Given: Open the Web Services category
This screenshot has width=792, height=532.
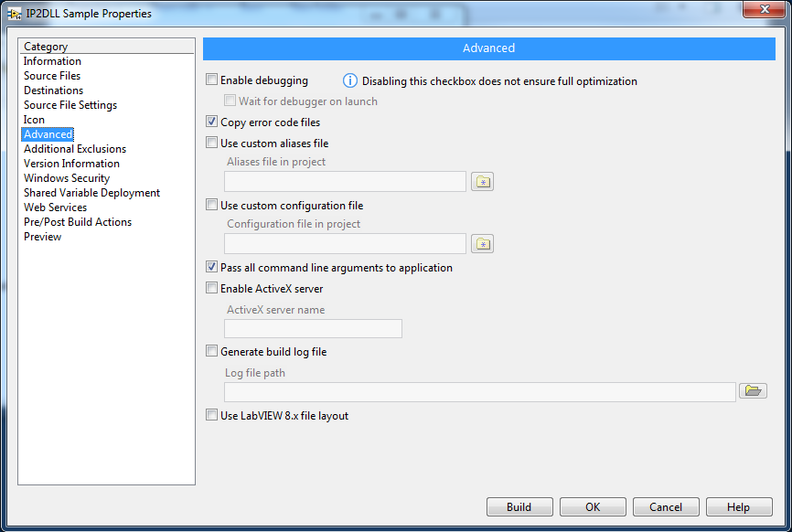Looking at the screenshot, I should (x=55, y=207).
